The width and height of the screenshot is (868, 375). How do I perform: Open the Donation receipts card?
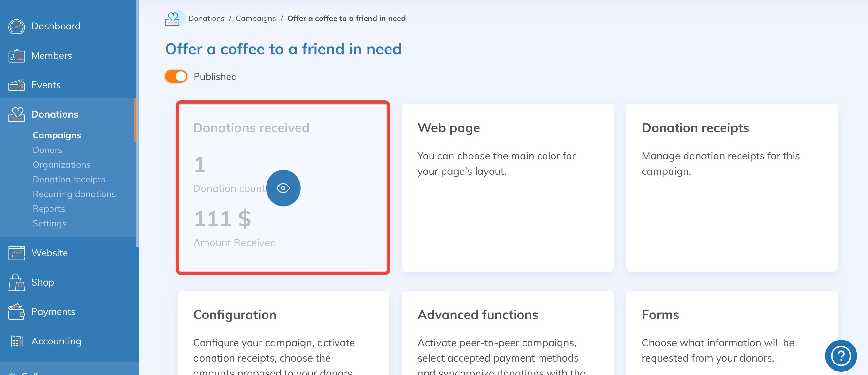[732, 188]
